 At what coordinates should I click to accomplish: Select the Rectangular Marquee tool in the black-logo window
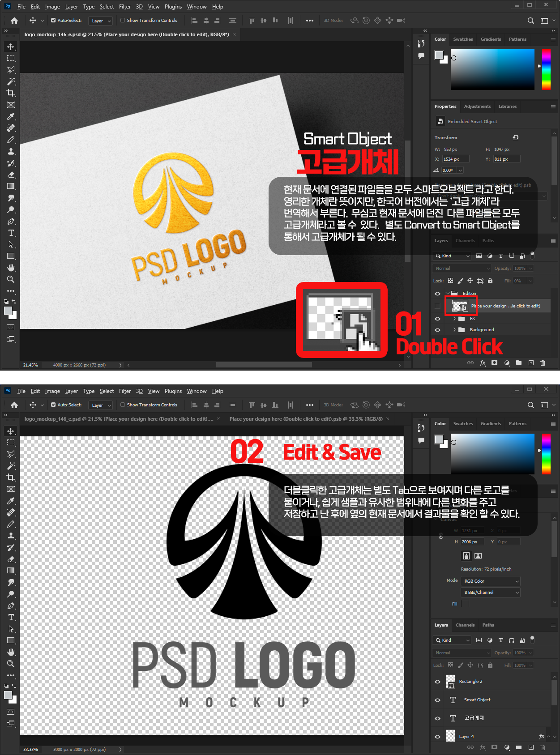coord(11,443)
